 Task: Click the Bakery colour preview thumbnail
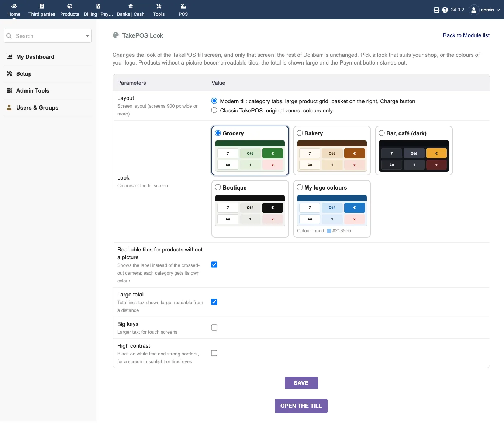pyautogui.click(x=332, y=156)
